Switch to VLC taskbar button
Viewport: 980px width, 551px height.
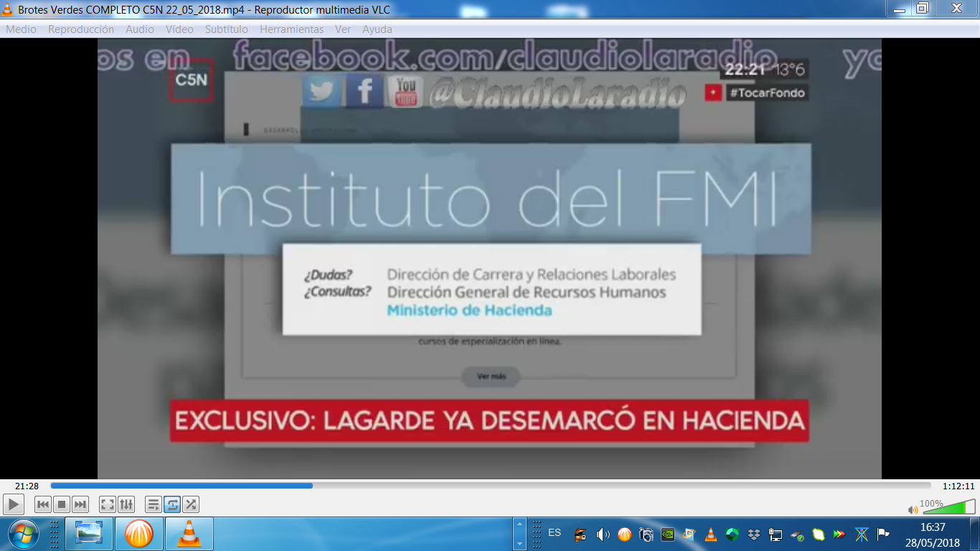tap(189, 534)
